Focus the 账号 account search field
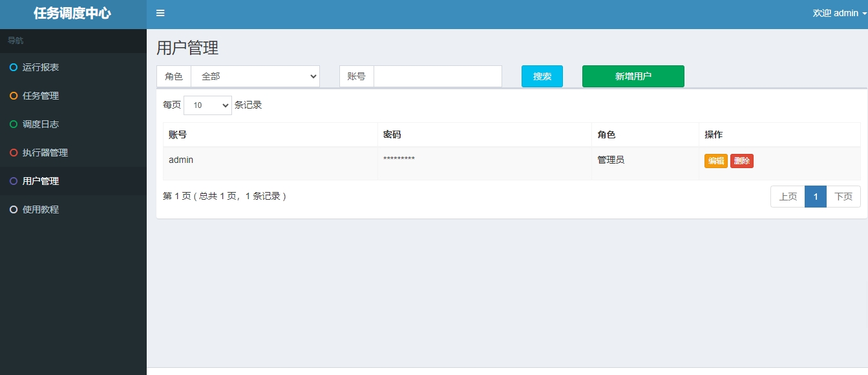868x375 pixels. click(438, 76)
